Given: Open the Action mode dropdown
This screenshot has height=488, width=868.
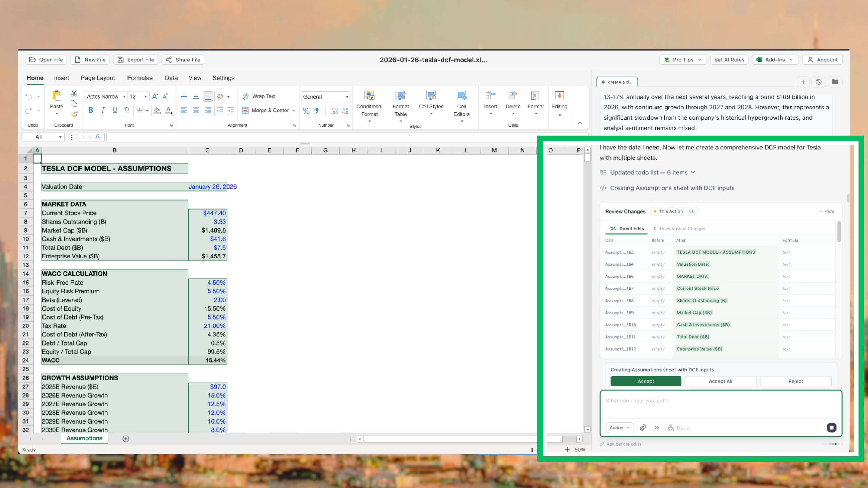Looking at the screenshot, I should click(x=620, y=427).
